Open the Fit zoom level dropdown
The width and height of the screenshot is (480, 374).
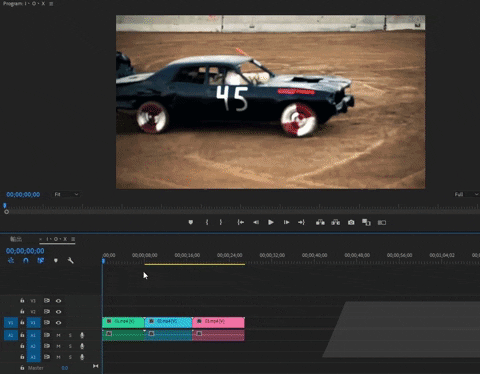(66, 194)
